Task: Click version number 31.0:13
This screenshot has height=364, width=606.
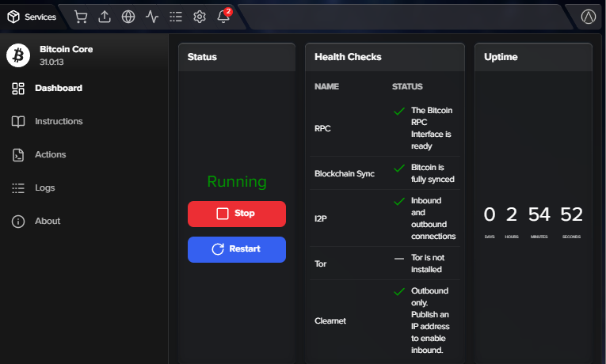Action: pos(51,62)
